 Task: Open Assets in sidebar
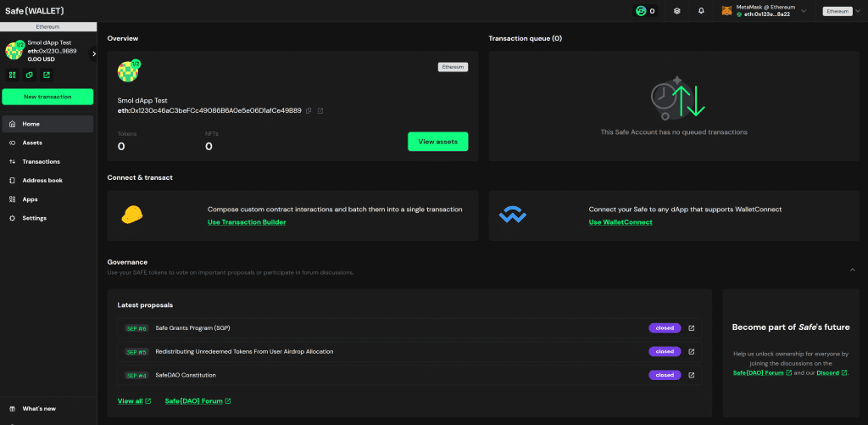coord(47,143)
